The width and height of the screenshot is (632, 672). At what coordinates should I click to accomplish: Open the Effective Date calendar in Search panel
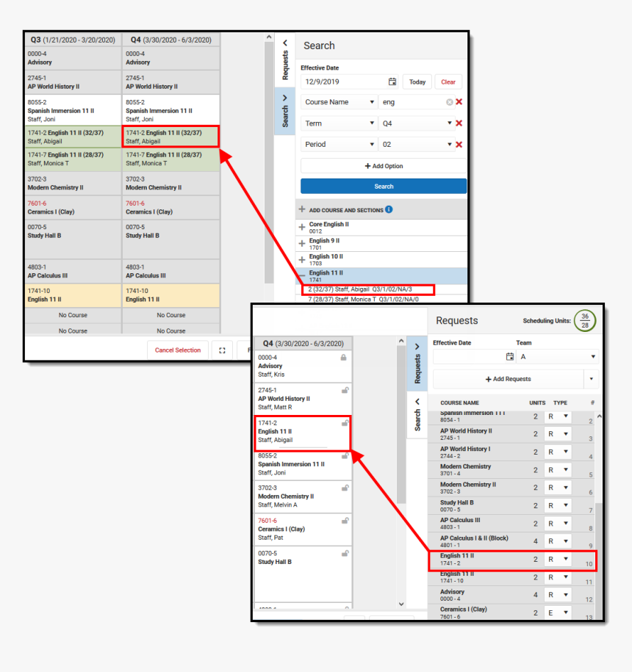392,82
